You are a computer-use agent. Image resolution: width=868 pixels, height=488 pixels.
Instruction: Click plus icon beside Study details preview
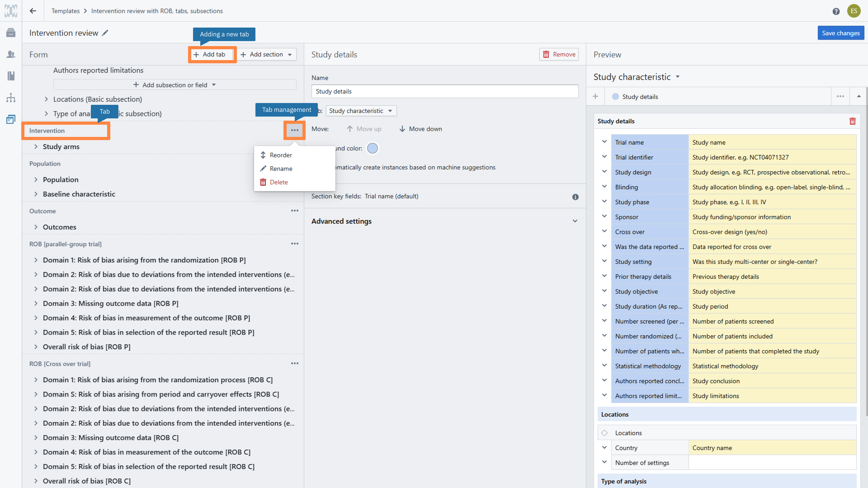pyautogui.click(x=595, y=97)
